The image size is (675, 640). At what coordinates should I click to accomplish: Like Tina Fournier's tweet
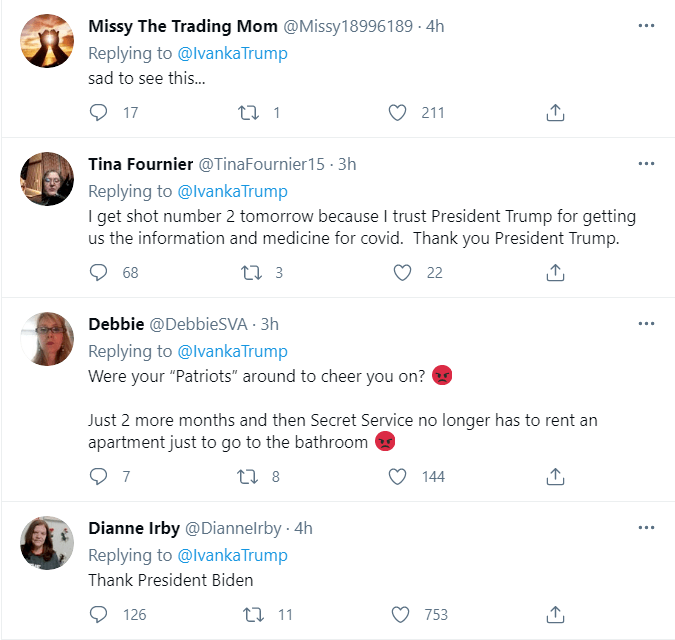[x=402, y=272]
